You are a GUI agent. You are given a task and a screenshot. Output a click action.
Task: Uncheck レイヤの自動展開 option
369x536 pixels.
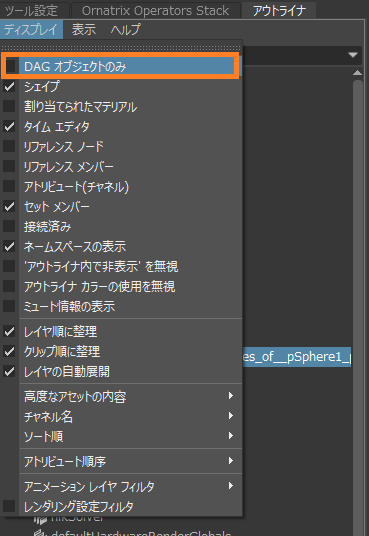[x=9, y=371]
